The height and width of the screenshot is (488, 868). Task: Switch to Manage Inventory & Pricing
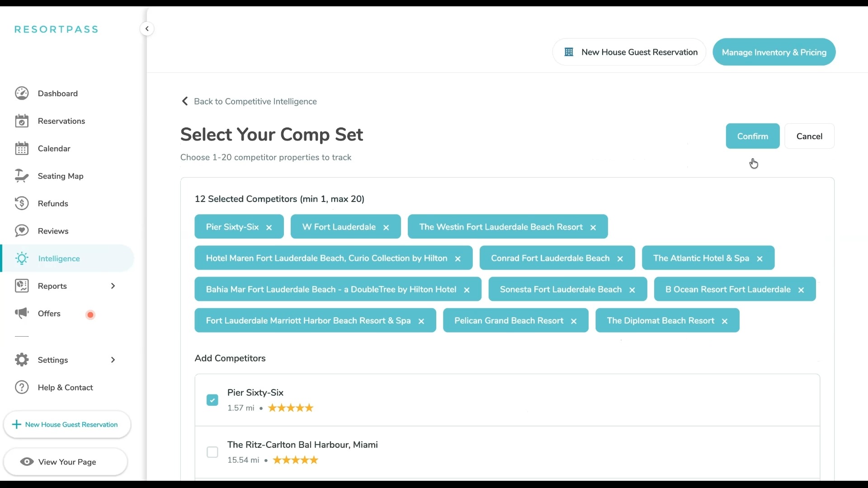tap(774, 52)
